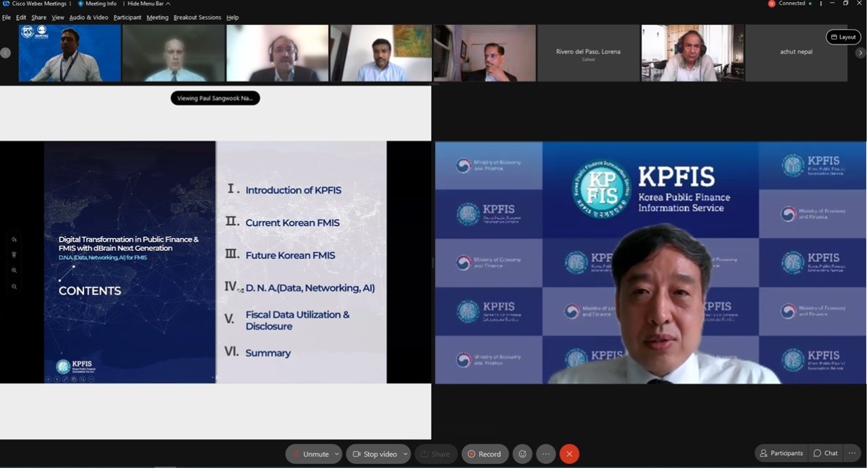Stop video camera feed

374,454
